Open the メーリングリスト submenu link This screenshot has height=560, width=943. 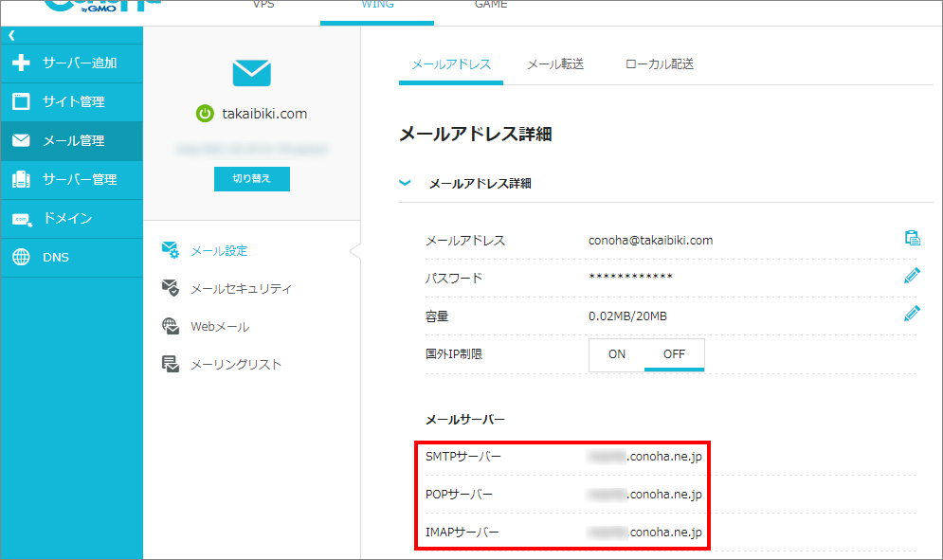click(x=236, y=365)
